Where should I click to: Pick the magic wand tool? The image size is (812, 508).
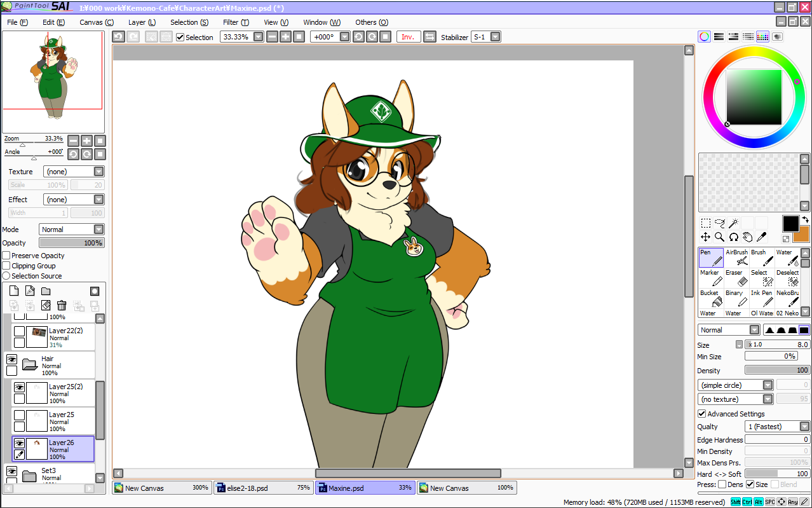[x=733, y=223]
